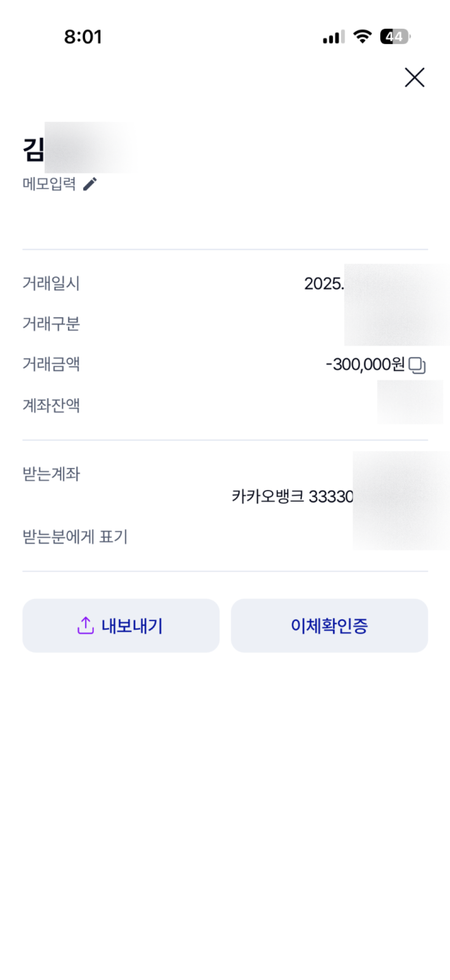The height and width of the screenshot is (980, 450).
Task: Tap the recipient name heading 김
Action: [x=34, y=150]
